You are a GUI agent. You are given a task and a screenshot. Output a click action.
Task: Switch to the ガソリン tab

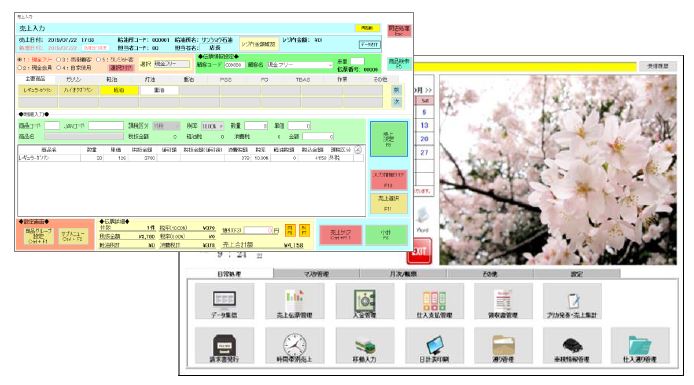click(73, 79)
